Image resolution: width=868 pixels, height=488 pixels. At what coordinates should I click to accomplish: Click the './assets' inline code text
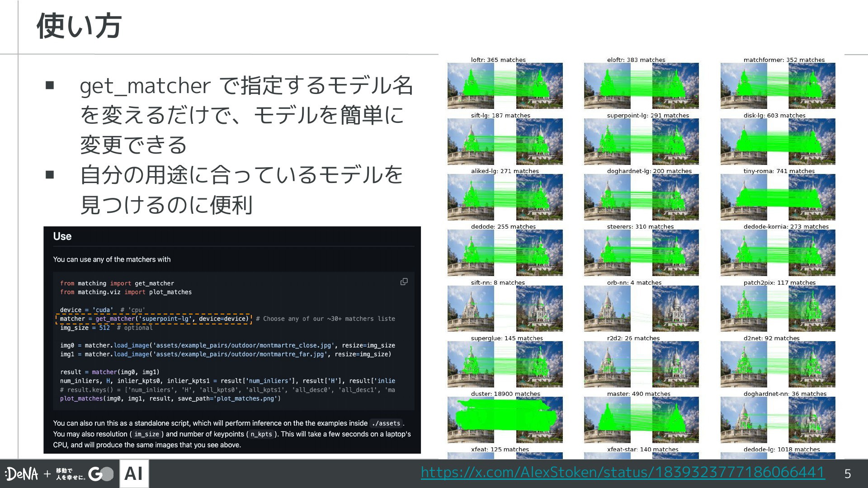[386, 423]
